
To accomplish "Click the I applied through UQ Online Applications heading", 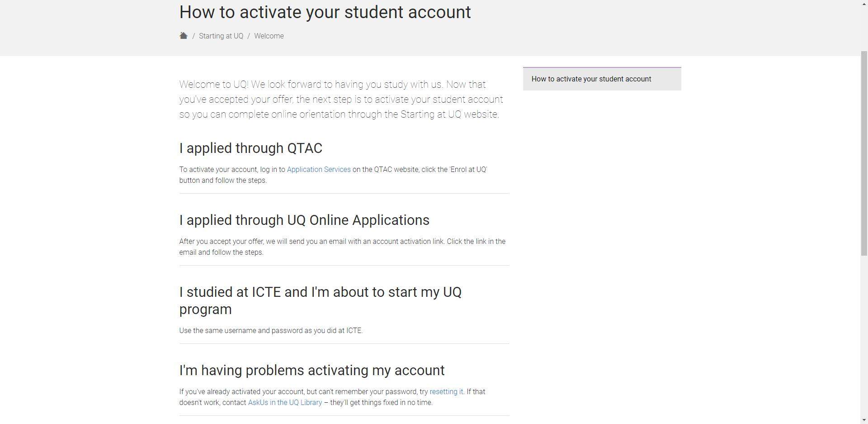I will (304, 220).
